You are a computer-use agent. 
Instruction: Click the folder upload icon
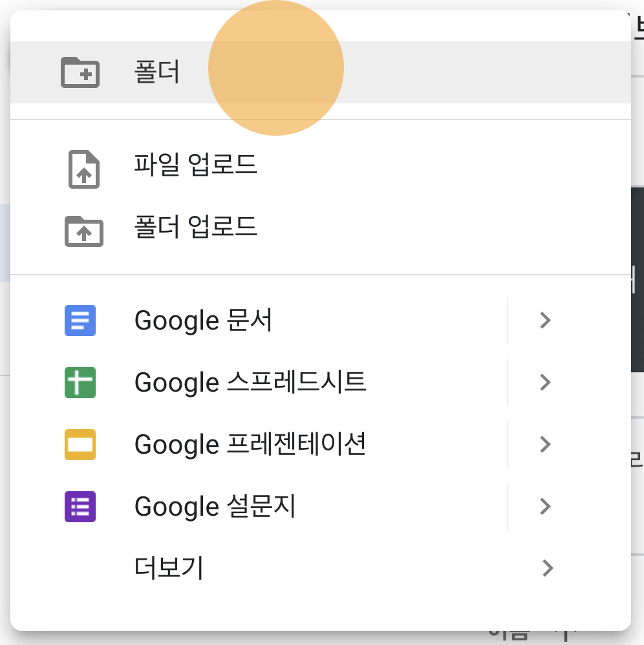click(84, 231)
